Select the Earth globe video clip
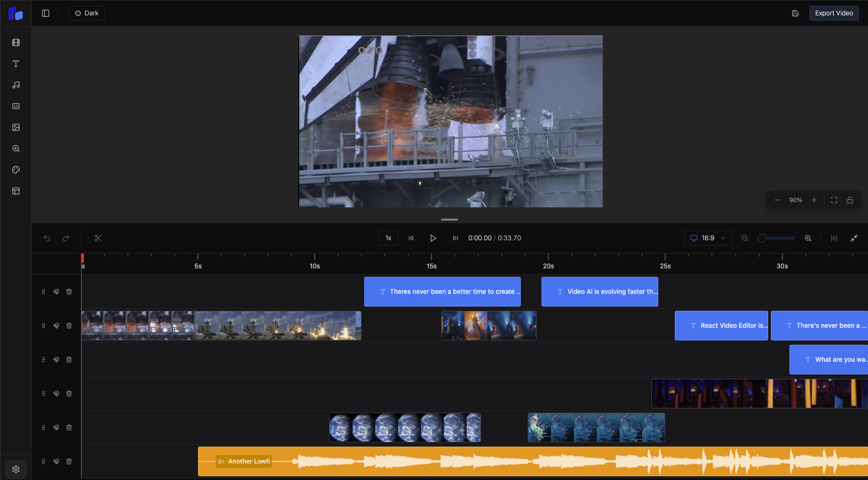868x480 pixels. (405, 427)
